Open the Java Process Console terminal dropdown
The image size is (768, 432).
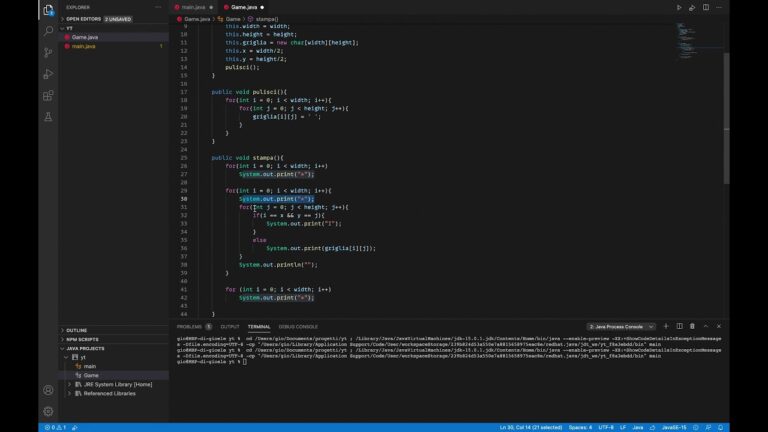point(621,327)
